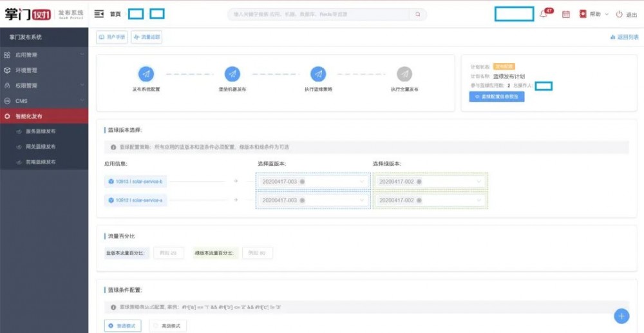This screenshot has height=333, width=644.
Task: Click 退出 logout link
Action: click(x=632, y=14)
